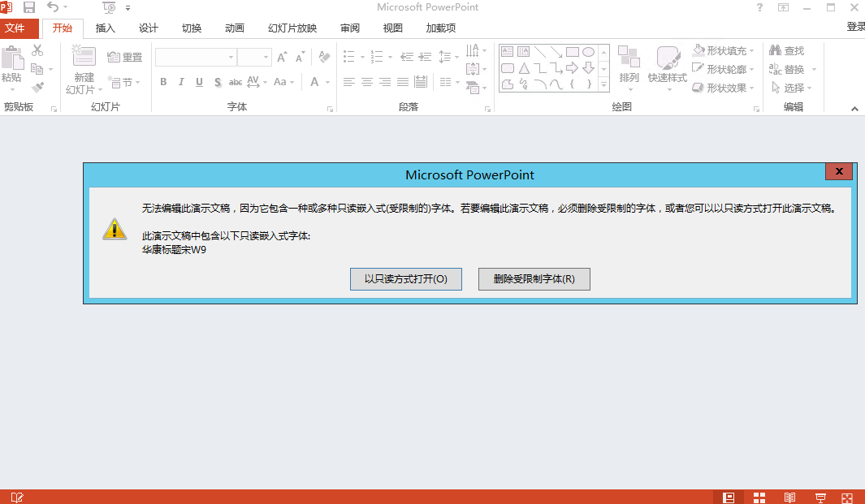
Task: Toggle text shadow S button
Action: 218,82
